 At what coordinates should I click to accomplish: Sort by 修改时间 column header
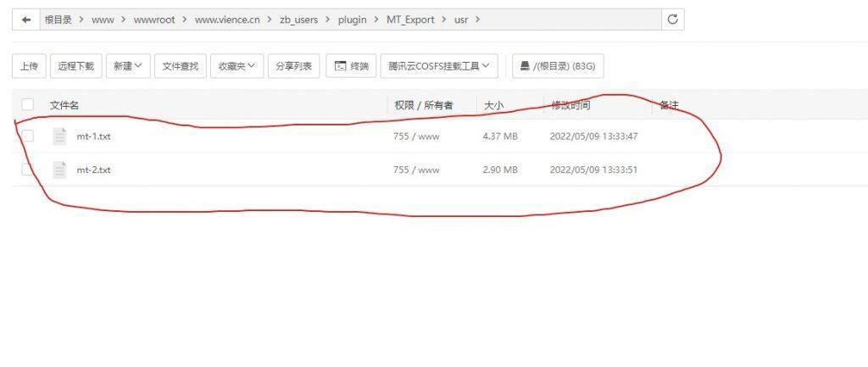[x=570, y=105]
